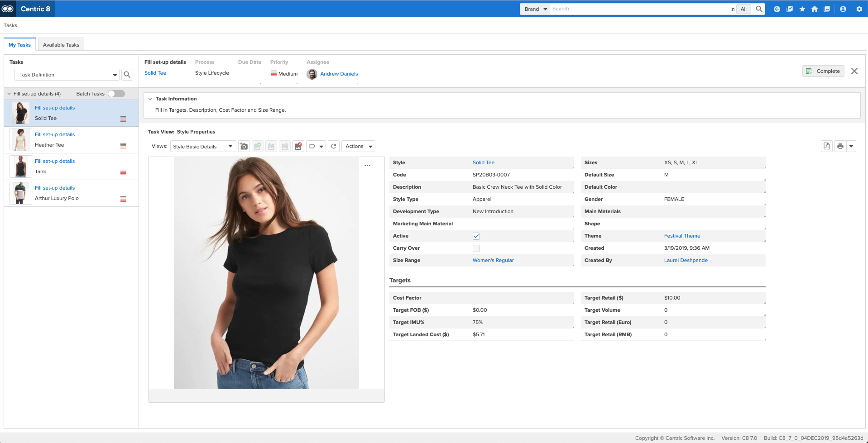Image resolution: width=868 pixels, height=443 pixels.
Task: Refresh the style properties view
Action: (x=334, y=146)
